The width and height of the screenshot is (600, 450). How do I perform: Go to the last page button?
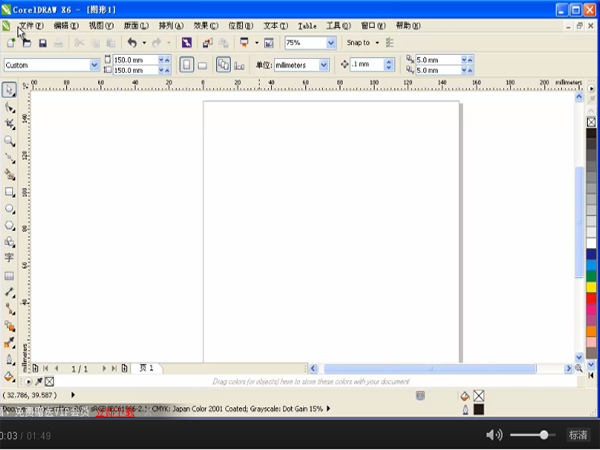click(114, 368)
